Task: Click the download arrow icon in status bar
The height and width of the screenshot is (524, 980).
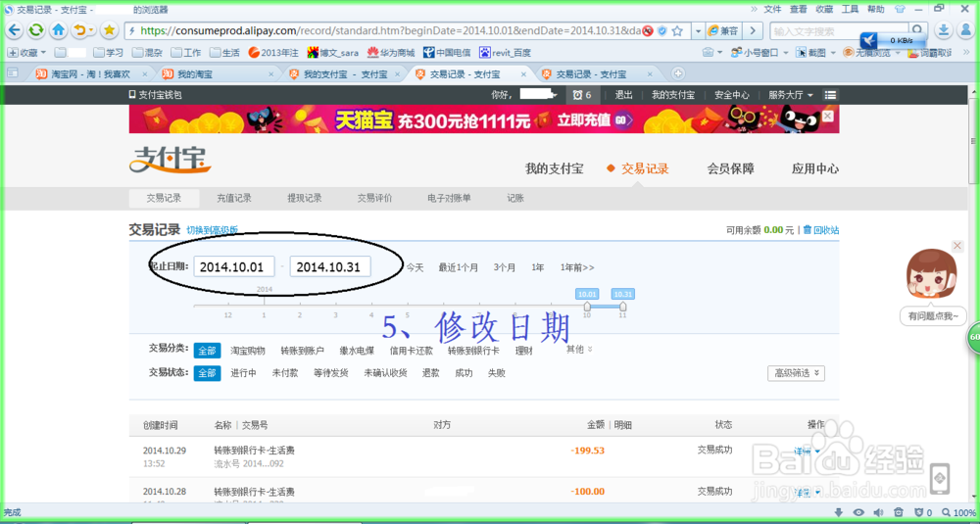Action: coord(839,513)
